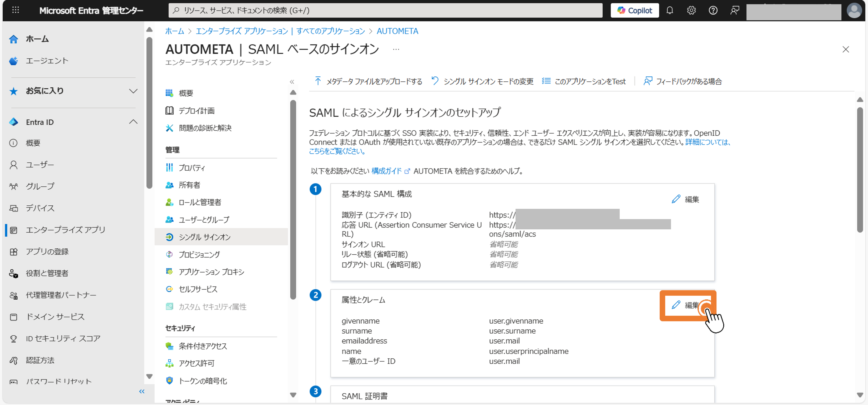Open the notifications bell icon
The width and height of the screenshot is (868, 405).
tap(669, 11)
